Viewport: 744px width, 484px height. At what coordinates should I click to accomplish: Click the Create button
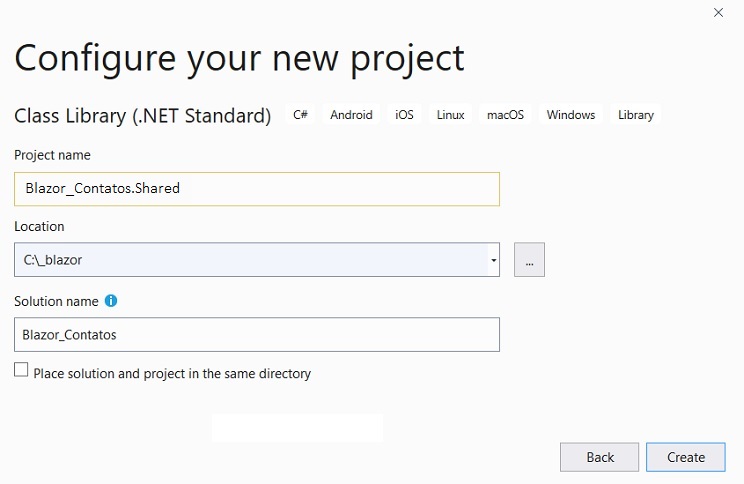point(686,457)
